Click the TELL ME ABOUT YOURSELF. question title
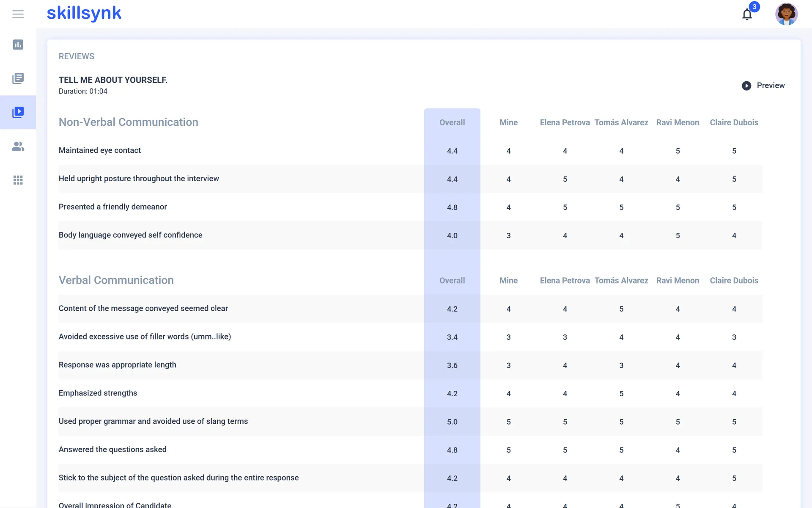812x508 pixels. coord(113,80)
